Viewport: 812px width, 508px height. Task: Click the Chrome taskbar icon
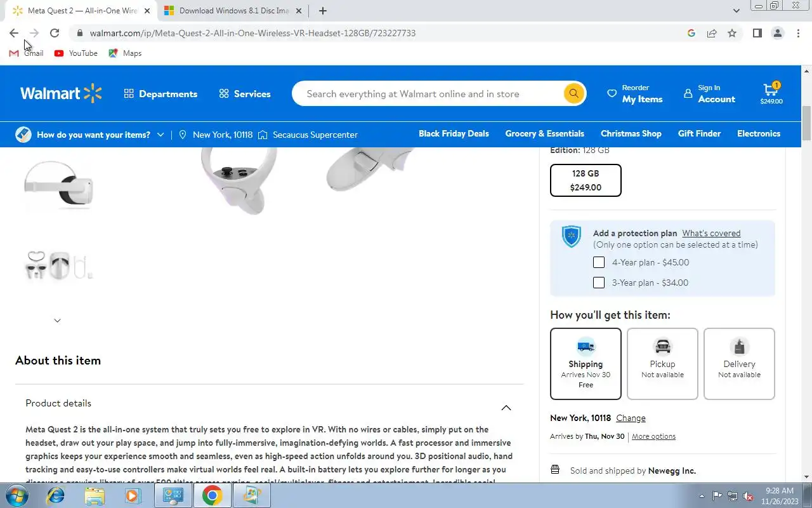pyautogui.click(x=213, y=495)
